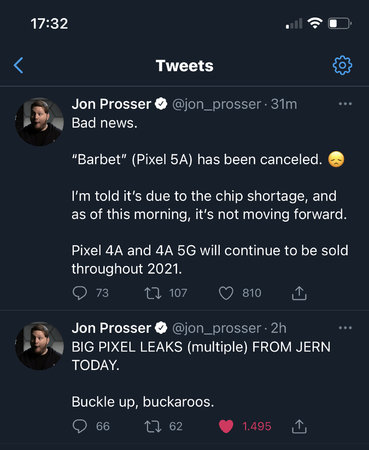Tap the back arrow in header
This screenshot has height=450, width=369.
(19, 65)
